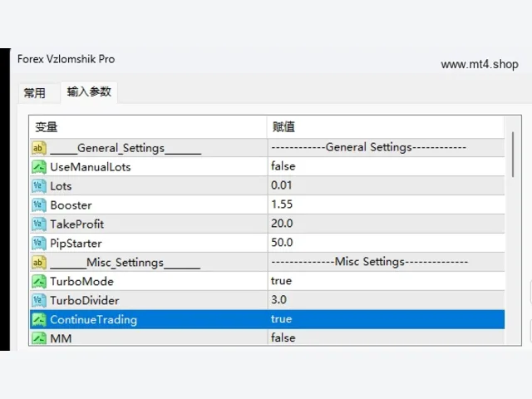Viewport: 532px width, 399px height.
Task: Click the 赋值 column header
Action: point(386,127)
